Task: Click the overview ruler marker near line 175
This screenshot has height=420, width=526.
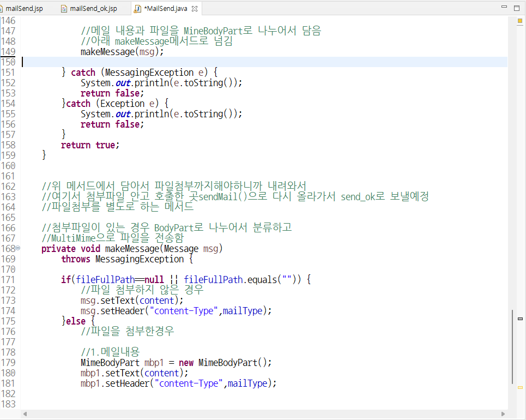Action: [521, 319]
